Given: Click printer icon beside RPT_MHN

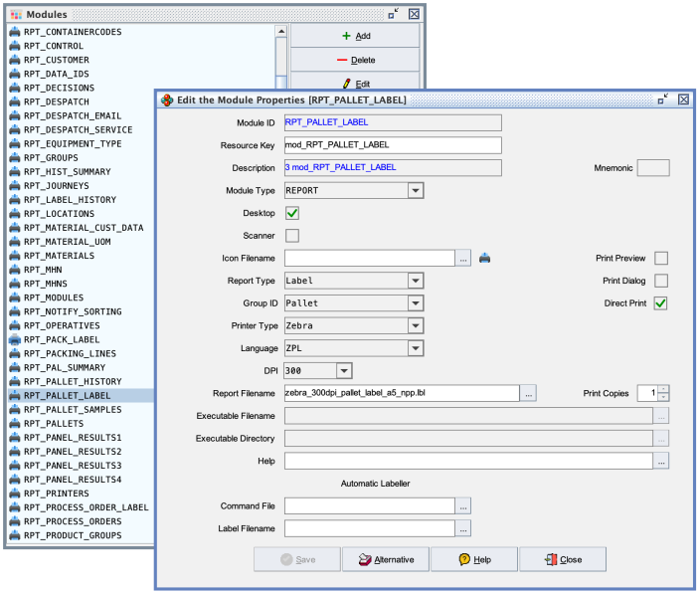Looking at the screenshot, I should point(15,270).
